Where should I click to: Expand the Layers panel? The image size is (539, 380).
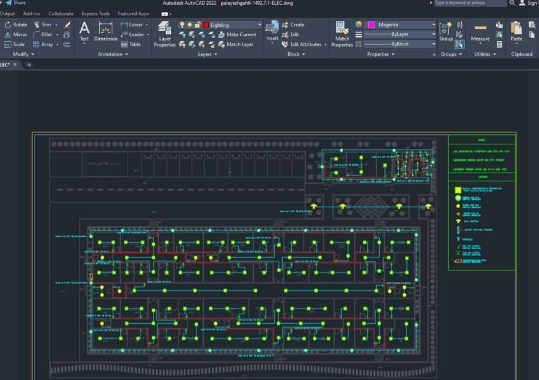click(207, 54)
